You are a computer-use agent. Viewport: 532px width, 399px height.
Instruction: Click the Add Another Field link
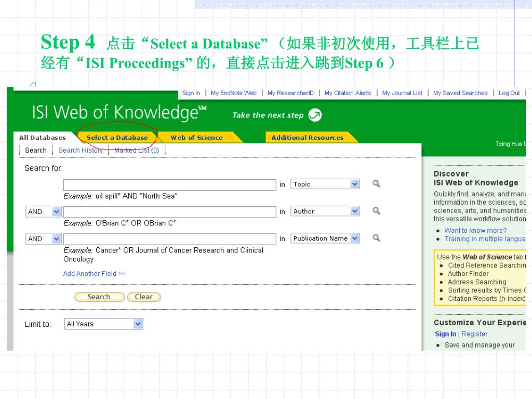click(x=95, y=273)
